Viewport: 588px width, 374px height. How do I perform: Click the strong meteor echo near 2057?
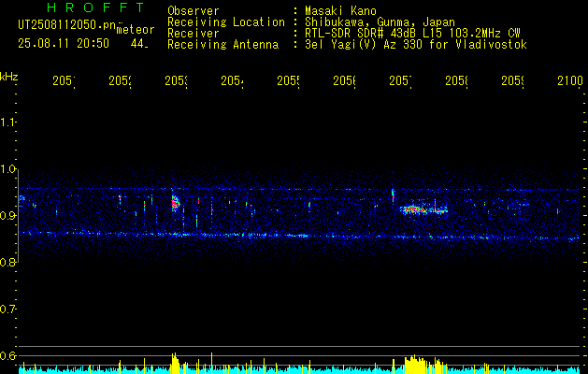point(423,209)
